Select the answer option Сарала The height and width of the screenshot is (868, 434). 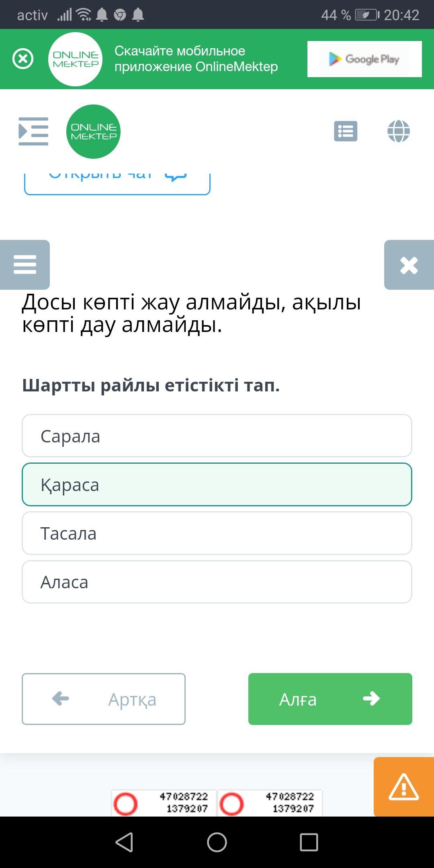[217, 436]
